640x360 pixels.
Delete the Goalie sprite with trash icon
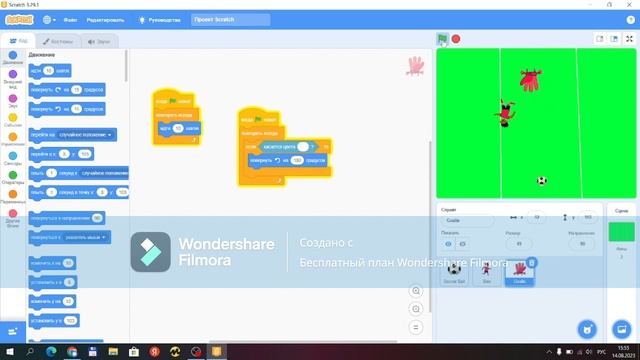(531, 262)
